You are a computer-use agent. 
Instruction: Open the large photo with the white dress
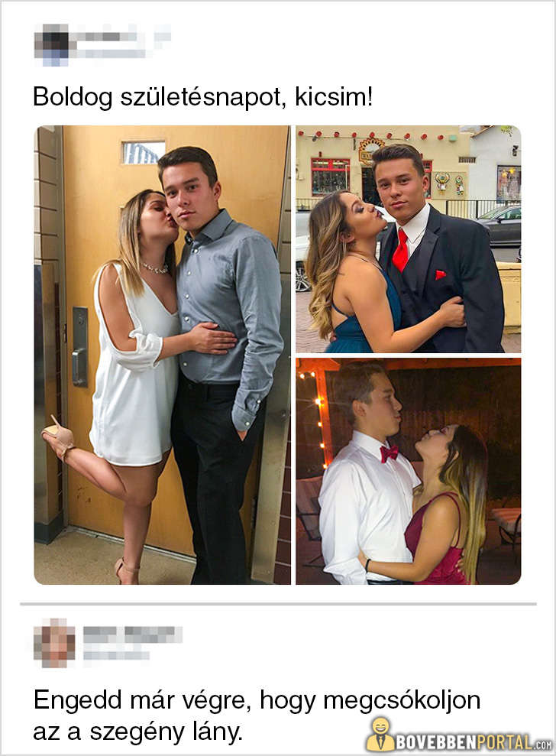click(x=163, y=355)
